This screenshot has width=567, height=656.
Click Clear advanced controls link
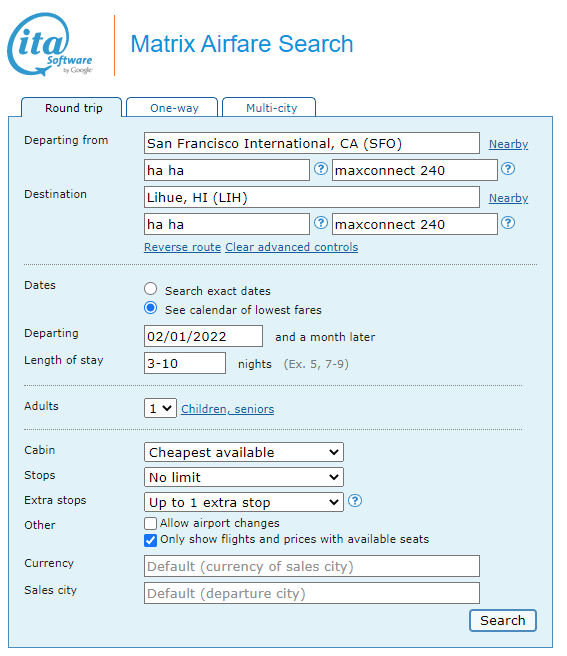tap(292, 247)
